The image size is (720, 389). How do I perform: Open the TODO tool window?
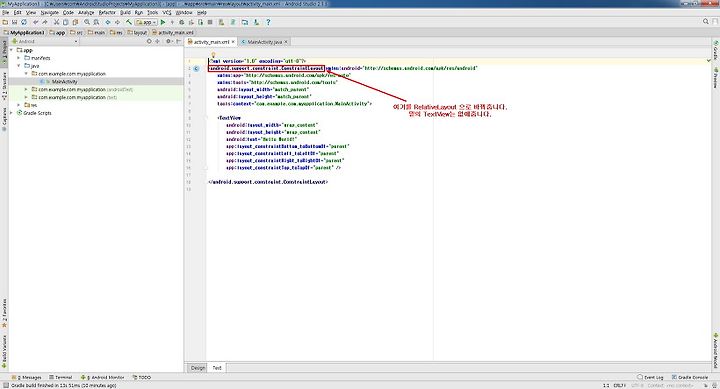pos(141,377)
